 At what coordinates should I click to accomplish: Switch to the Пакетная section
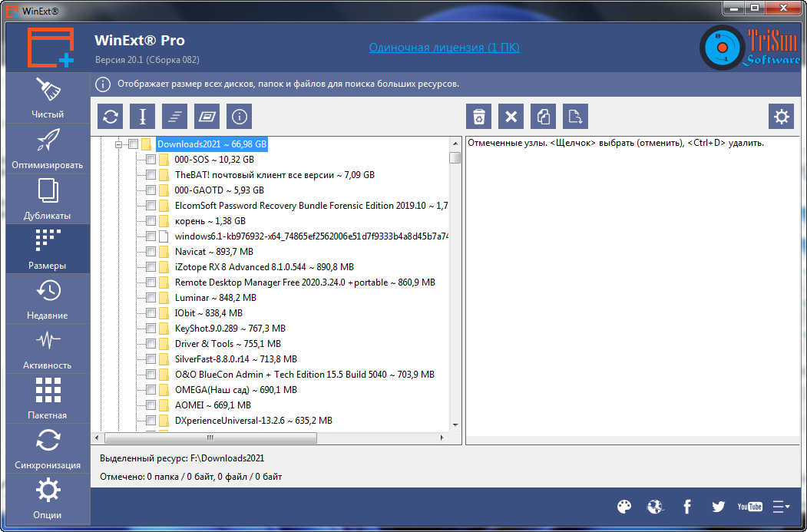pos(48,398)
